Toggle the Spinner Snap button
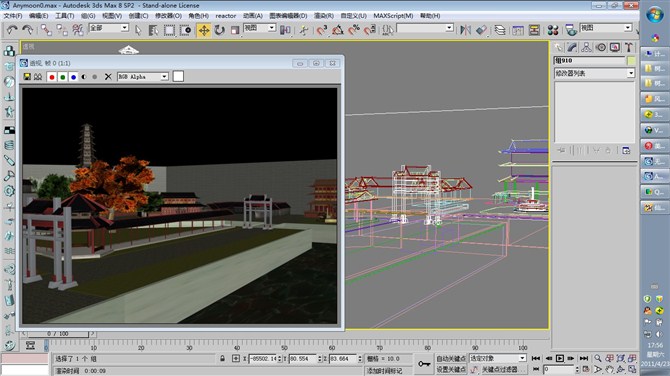The image size is (670, 376). (x=370, y=30)
